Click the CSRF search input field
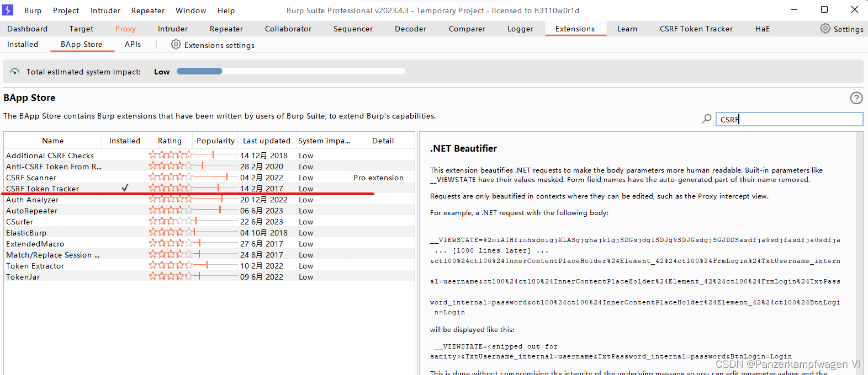 790,119
